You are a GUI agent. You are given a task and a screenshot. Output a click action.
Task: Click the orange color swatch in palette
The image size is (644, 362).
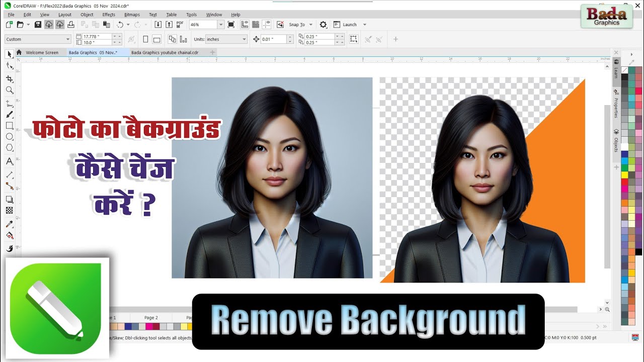[x=624, y=203]
